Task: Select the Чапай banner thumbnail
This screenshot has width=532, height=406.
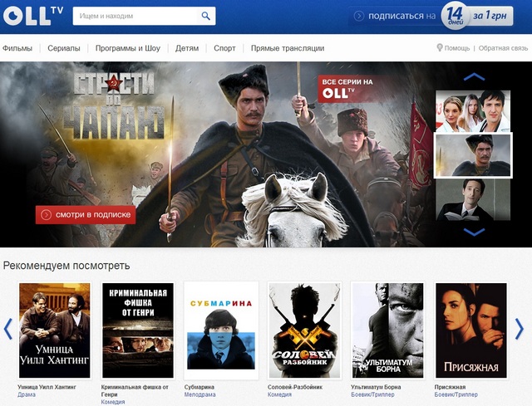Action: [473, 155]
